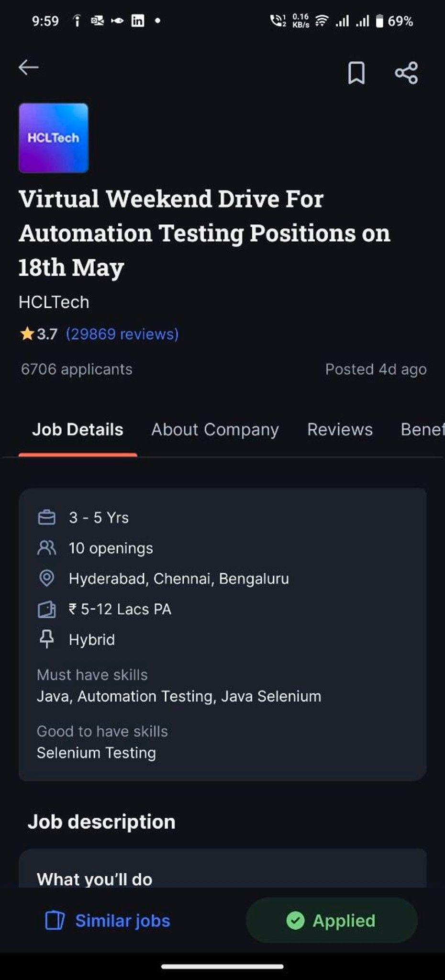Tap the share icon
Image resolution: width=445 pixels, height=980 pixels.
click(x=406, y=73)
